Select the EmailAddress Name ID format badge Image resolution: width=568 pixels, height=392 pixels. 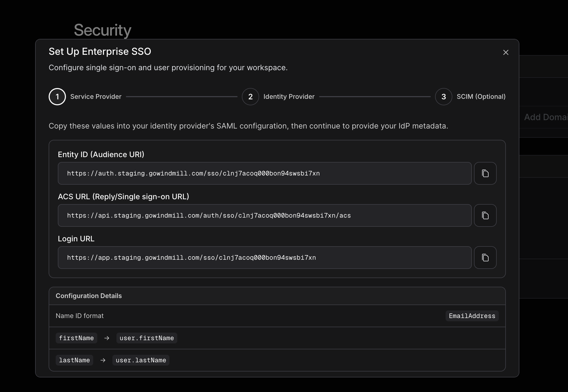pyautogui.click(x=472, y=316)
